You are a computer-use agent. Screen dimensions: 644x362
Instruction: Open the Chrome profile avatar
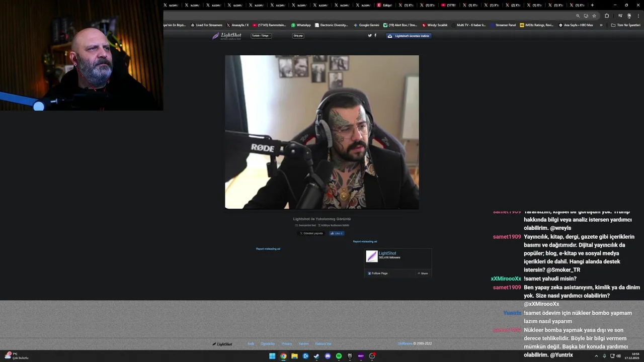coord(629,16)
